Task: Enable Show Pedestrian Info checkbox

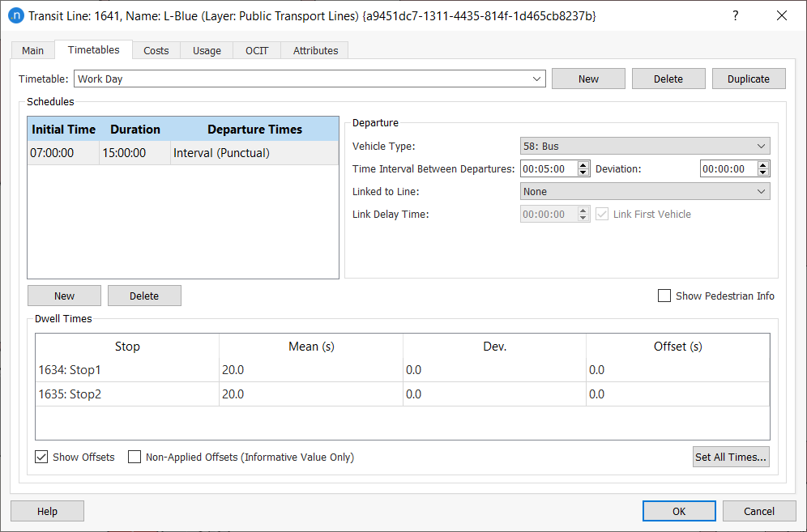Action: click(x=664, y=296)
